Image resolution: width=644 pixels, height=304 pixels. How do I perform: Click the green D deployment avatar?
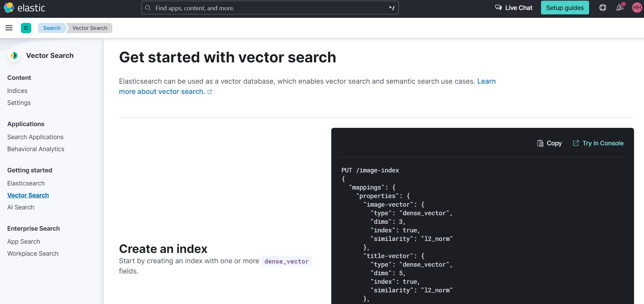point(26,28)
